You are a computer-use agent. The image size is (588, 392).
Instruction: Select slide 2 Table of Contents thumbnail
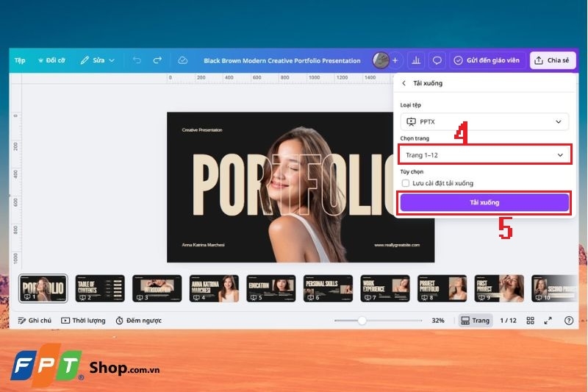click(x=100, y=288)
